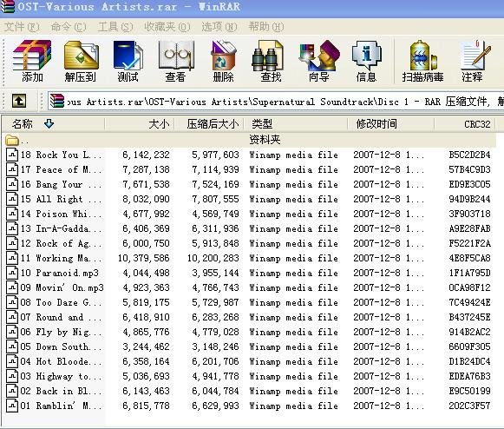Select file 10 Paranoid.mp3
Viewport: 504px width, 429px height.
tap(249, 273)
